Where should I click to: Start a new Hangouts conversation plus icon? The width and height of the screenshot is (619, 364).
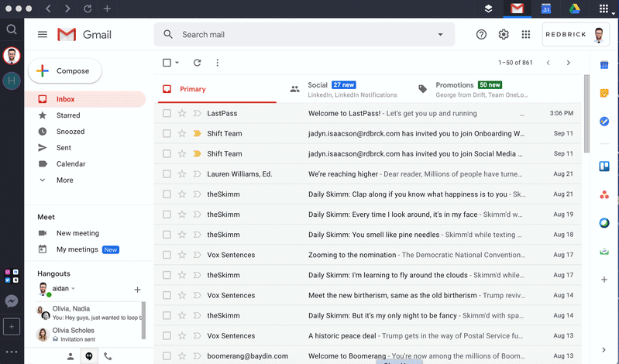(137, 289)
